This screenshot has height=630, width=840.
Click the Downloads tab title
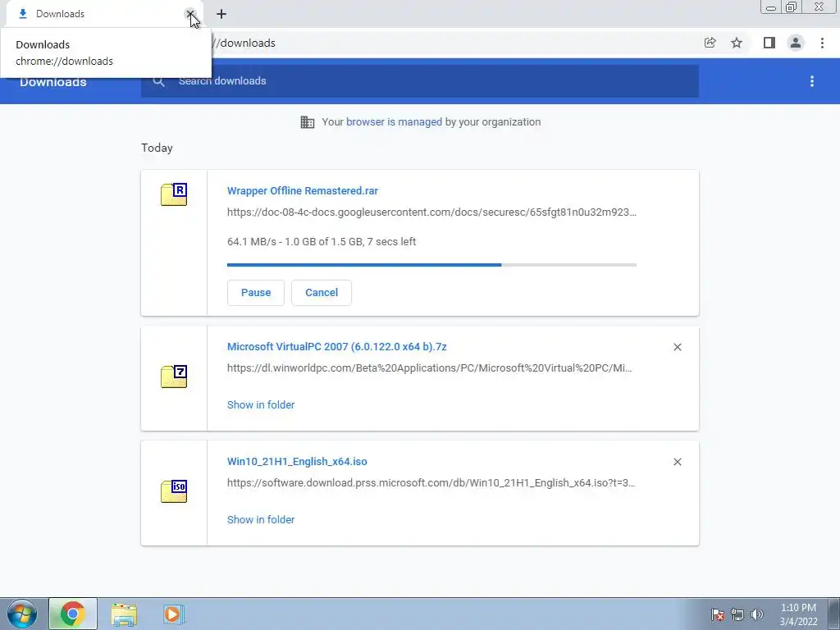tap(60, 14)
